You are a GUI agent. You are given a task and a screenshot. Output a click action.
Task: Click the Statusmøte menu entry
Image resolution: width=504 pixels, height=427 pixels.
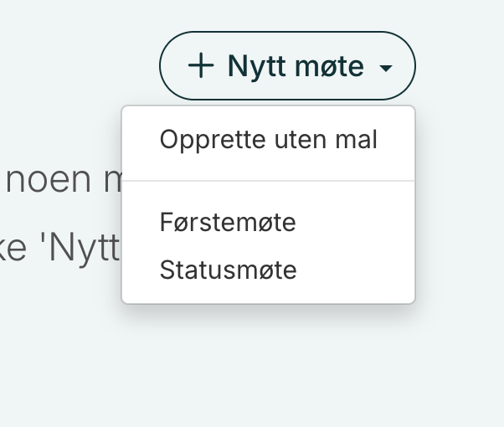click(x=228, y=270)
